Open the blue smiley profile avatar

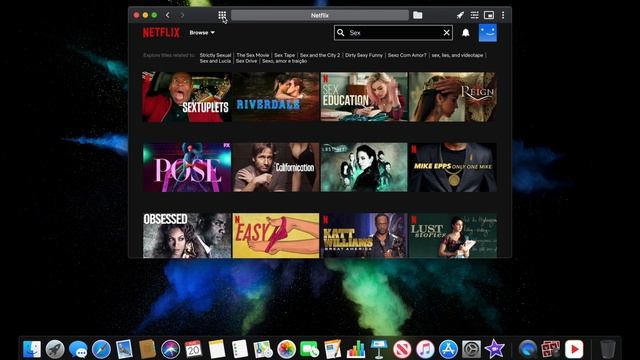pyautogui.click(x=488, y=33)
